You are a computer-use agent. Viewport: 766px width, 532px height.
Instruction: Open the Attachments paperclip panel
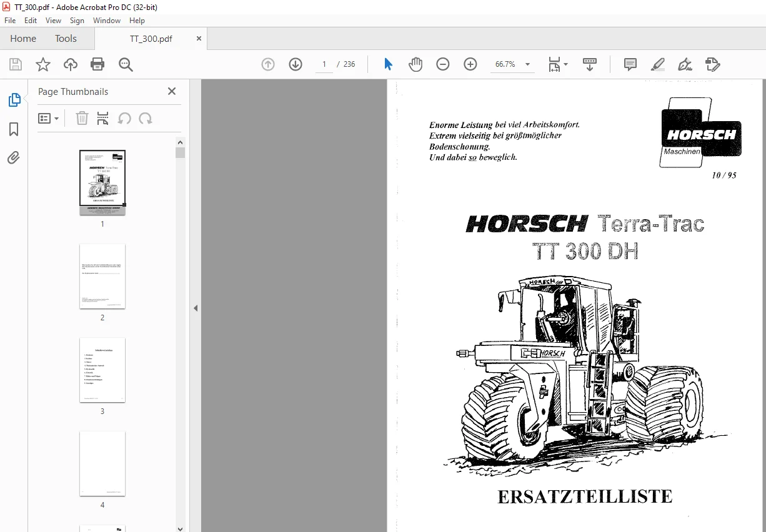coord(14,158)
